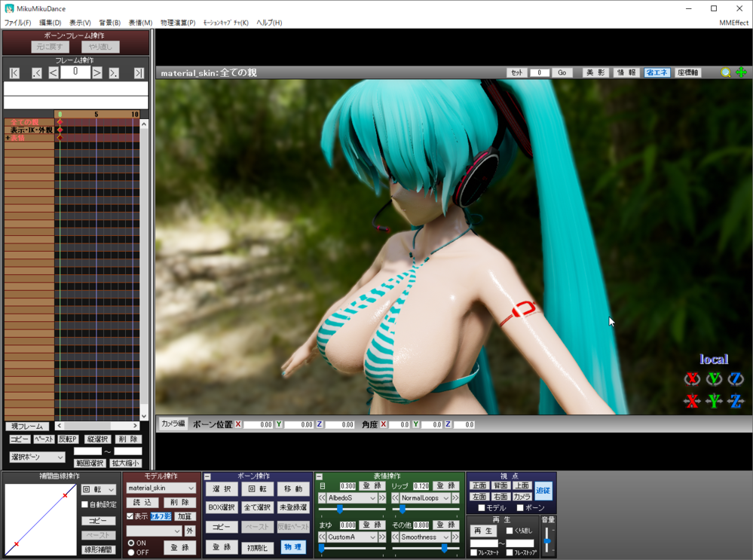Click the BOX選択 button

pyautogui.click(x=222, y=507)
